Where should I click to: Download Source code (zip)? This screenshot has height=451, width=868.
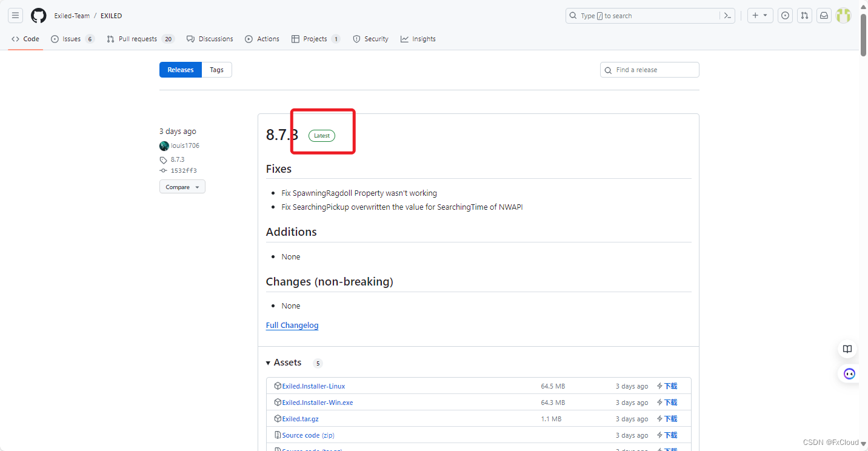coord(308,435)
